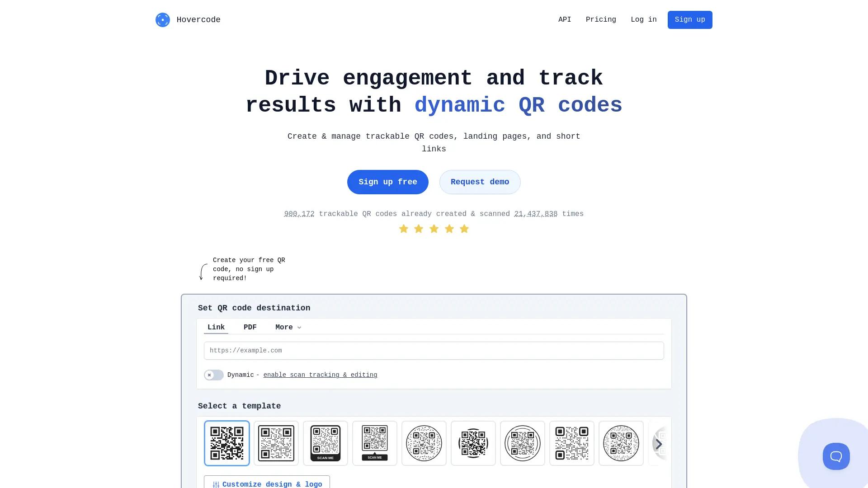The image size is (868, 488).
Task: Click the sliders icon on Customize button
Action: point(216,484)
